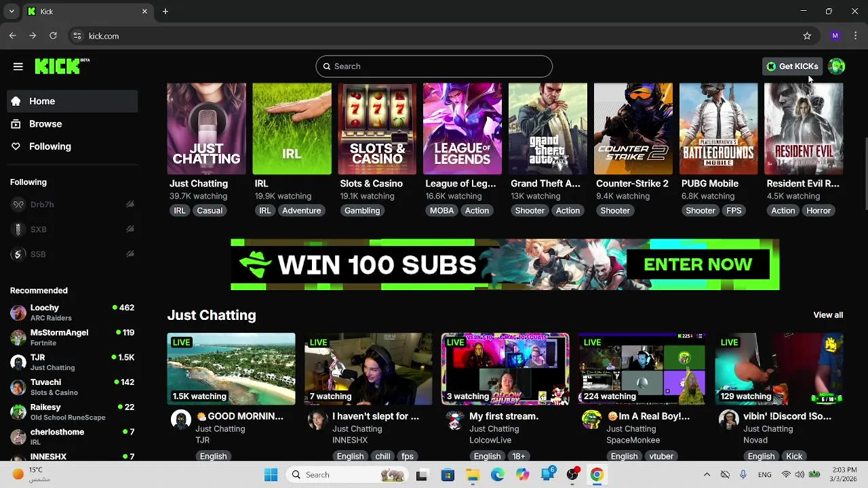Click the offline icon beside Drb7h
Viewport: 868px width, 488px height.
coord(130,205)
